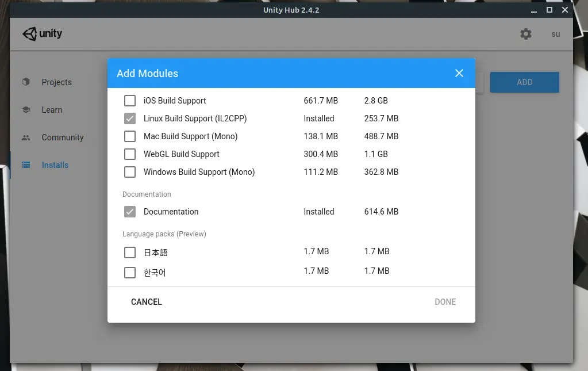Click the Unity logo
The height and width of the screenshot is (371, 588).
43,34
